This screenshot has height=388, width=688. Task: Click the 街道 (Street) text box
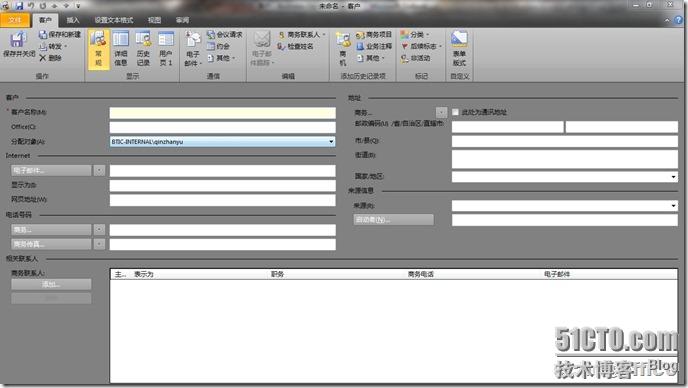point(565,159)
